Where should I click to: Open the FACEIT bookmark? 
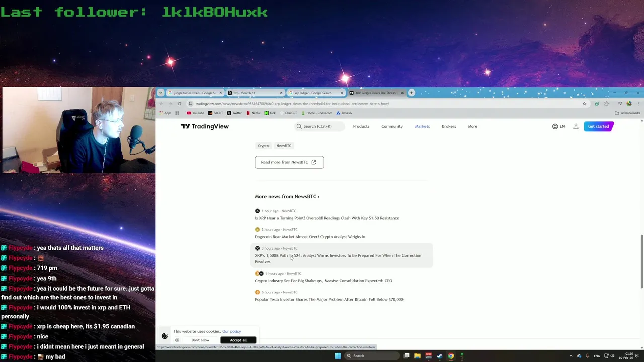[x=215, y=113]
